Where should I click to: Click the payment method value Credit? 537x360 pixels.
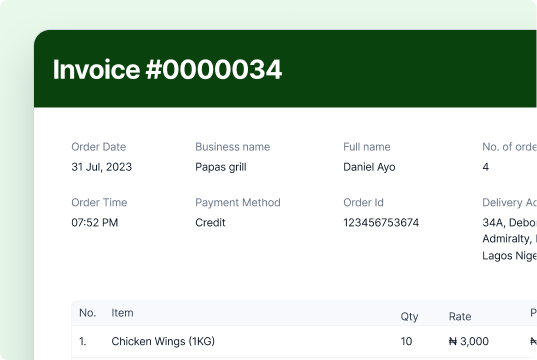point(210,223)
